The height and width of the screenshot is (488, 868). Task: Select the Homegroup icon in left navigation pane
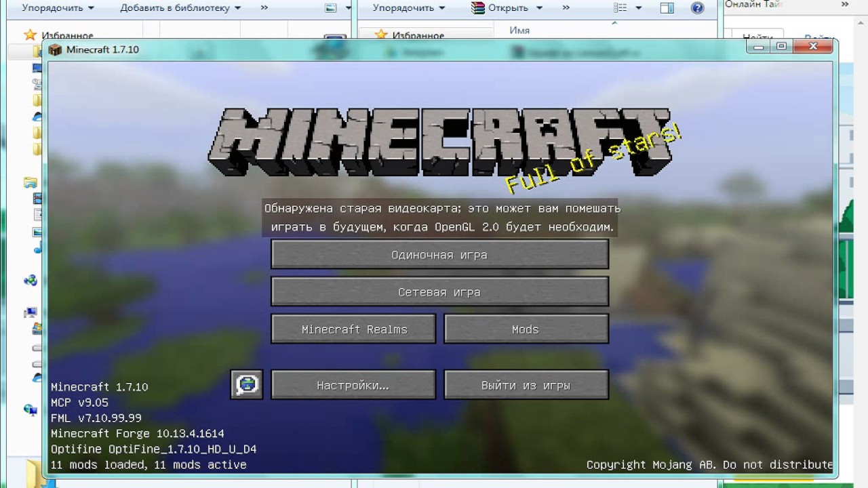(30, 280)
